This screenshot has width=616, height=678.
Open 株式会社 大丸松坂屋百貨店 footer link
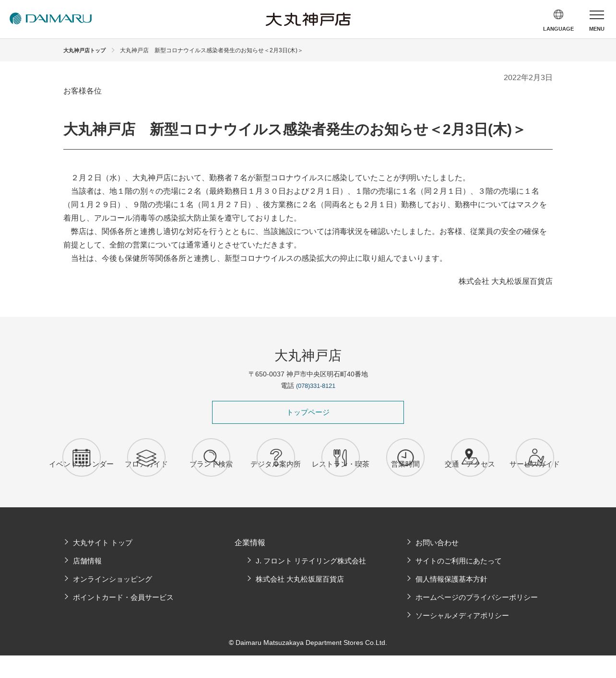coord(300,579)
